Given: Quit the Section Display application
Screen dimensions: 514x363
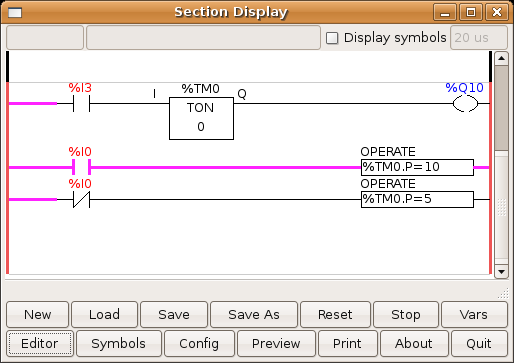Looking at the screenshot, I should 479,343.
